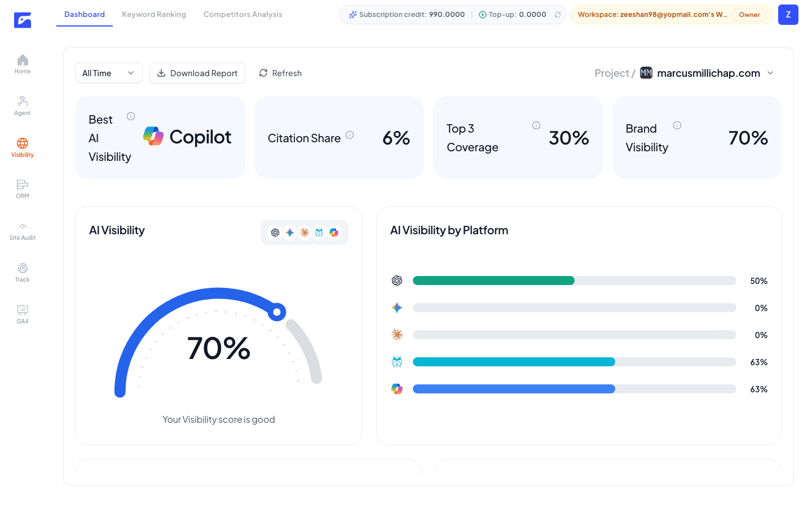Expand the marcusmillichap.com project dropdown
This screenshot has height=508, width=812.
click(x=770, y=73)
